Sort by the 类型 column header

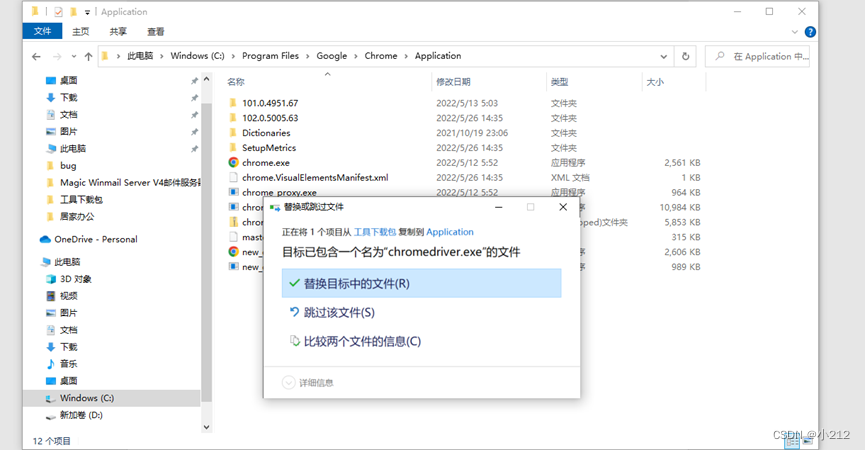coord(559,82)
